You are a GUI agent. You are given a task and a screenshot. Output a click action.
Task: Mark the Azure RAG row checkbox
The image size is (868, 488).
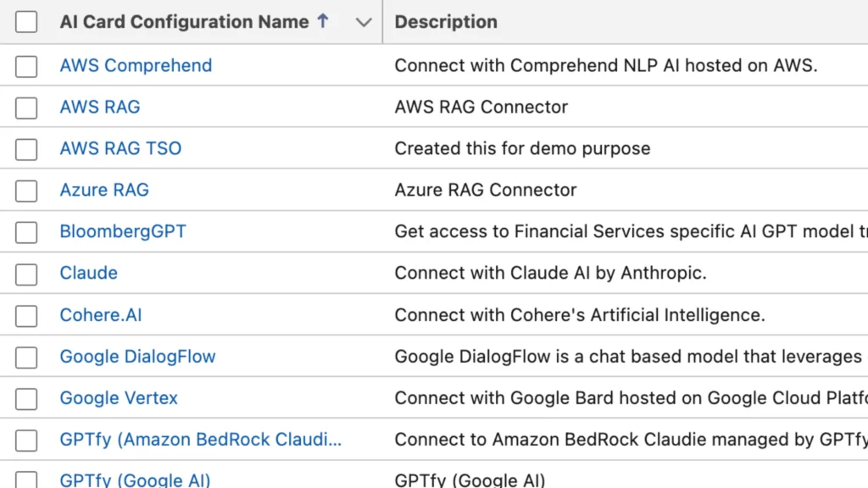[x=26, y=191]
